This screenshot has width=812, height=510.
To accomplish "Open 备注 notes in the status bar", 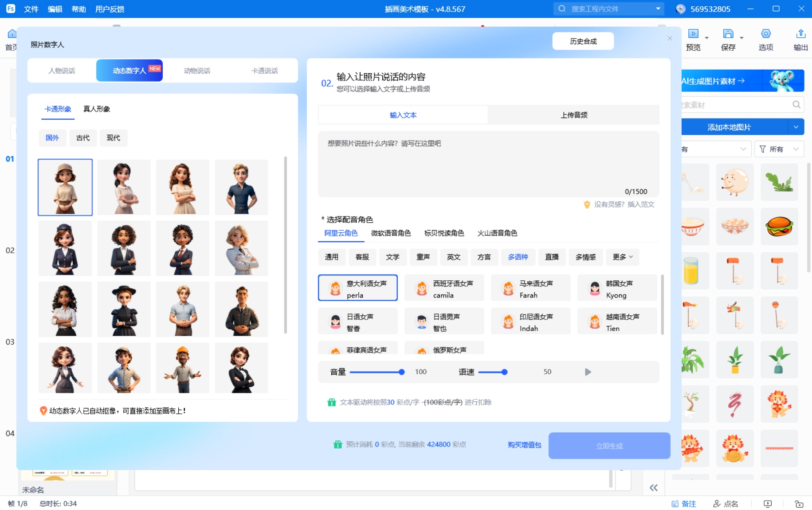I will 684,503.
